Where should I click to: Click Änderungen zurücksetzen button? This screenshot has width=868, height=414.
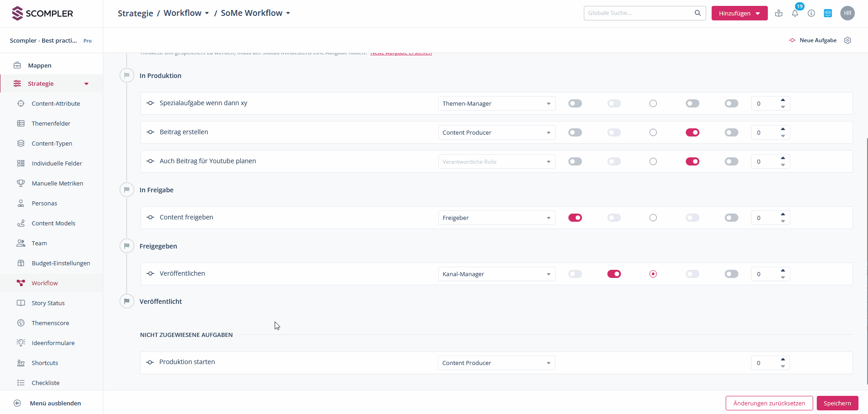pyautogui.click(x=769, y=403)
